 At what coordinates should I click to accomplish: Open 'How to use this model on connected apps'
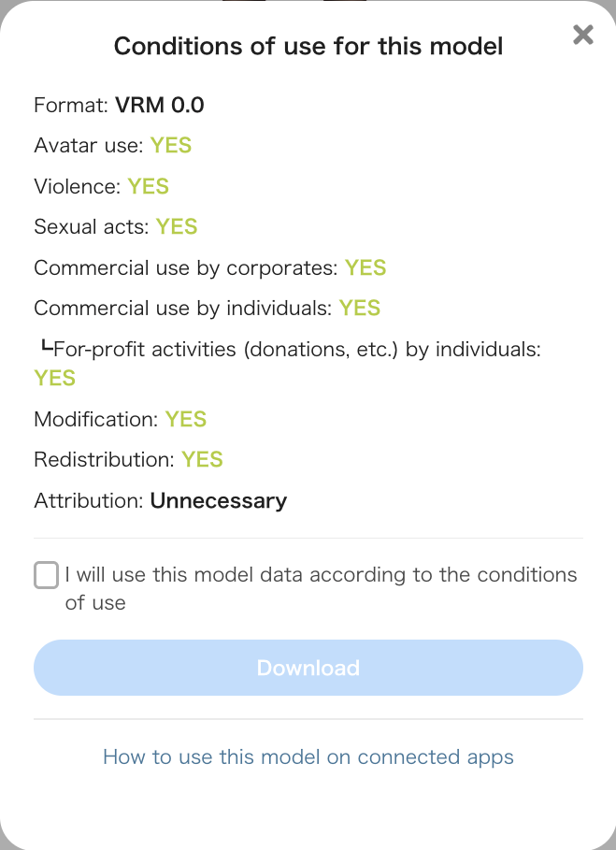pyautogui.click(x=308, y=756)
